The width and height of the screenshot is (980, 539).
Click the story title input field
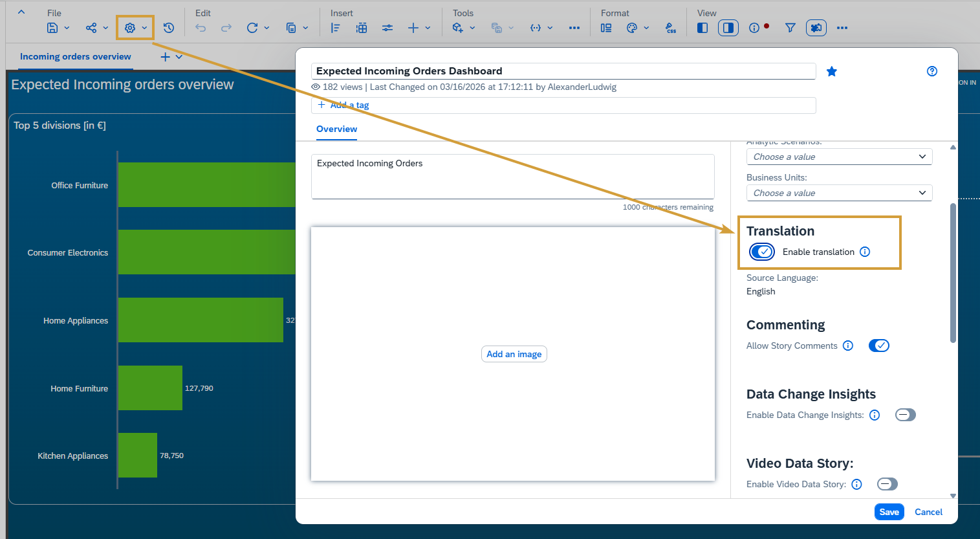563,71
